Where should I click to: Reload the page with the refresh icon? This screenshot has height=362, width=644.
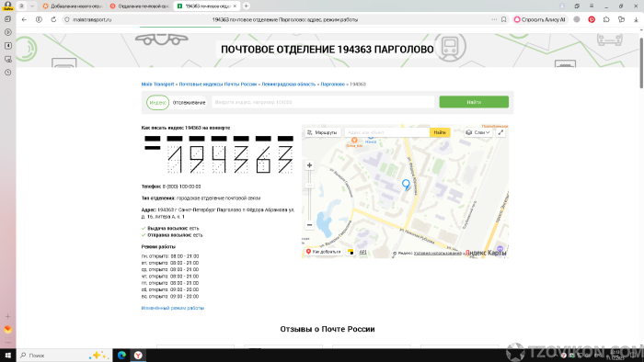[53, 19]
